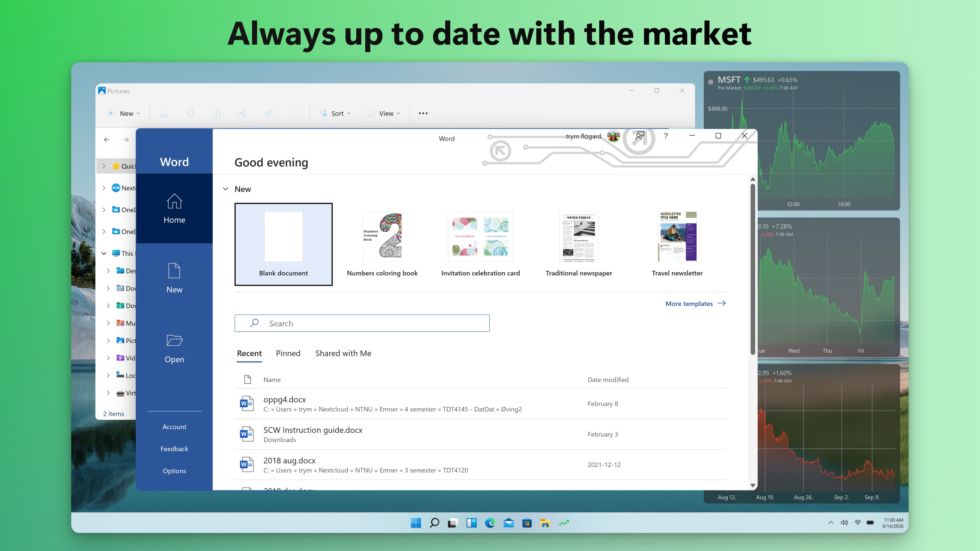Select Travel newsletter template
The width and height of the screenshot is (980, 551).
[x=677, y=244]
